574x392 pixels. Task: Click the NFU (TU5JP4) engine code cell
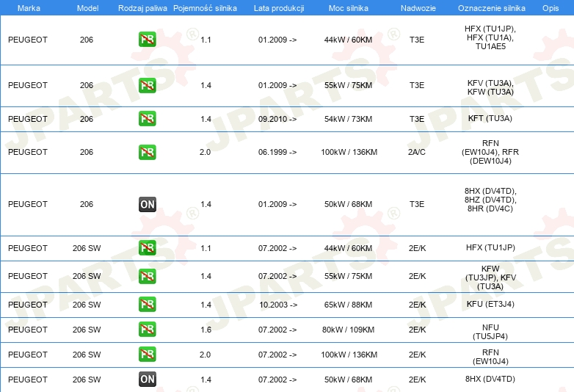490,332
